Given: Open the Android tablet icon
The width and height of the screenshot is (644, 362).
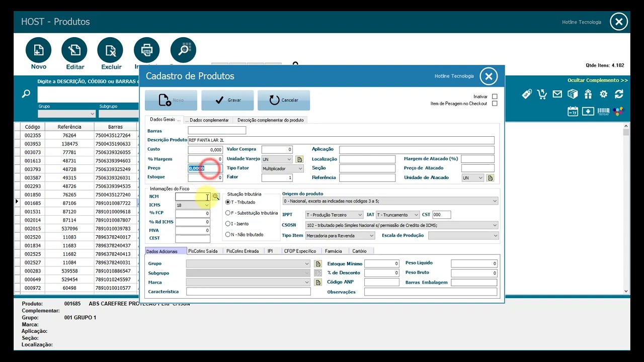Looking at the screenshot, I should [588, 111].
